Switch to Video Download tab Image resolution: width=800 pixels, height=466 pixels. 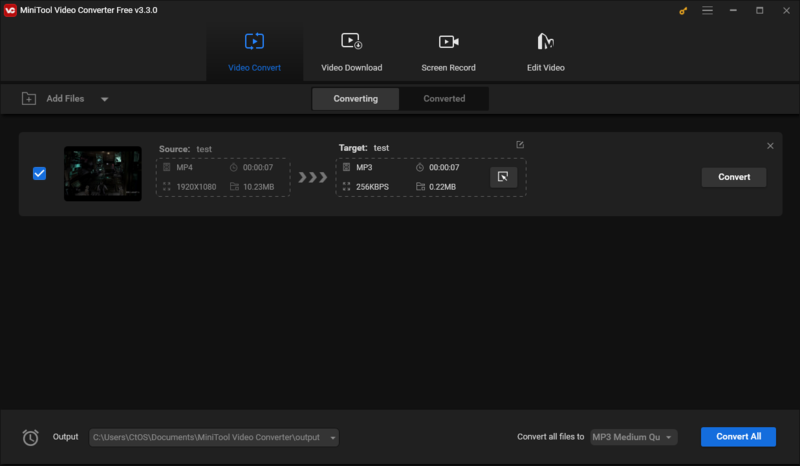point(352,53)
